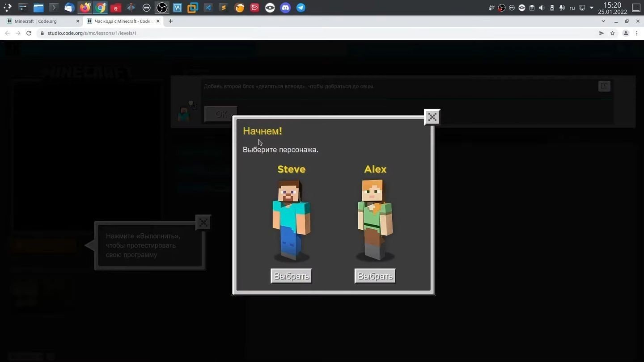
Task: Open the volume speaker tray icon
Action: (x=542, y=8)
